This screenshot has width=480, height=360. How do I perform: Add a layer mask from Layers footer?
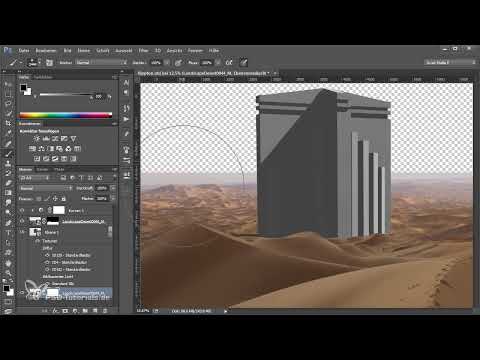pyautogui.click(x=65, y=311)
